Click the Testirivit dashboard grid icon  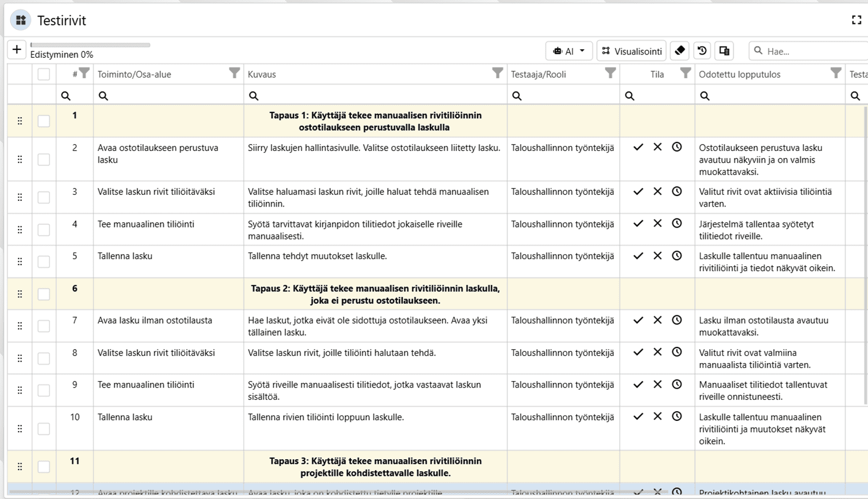tap(21, 20)
